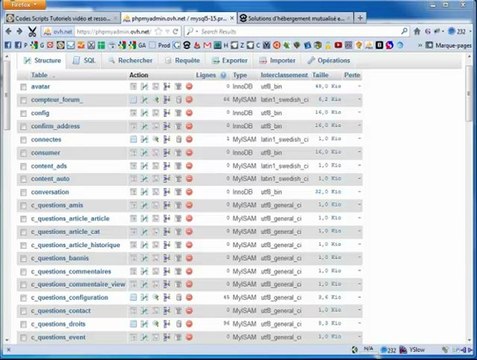Open the c_questions_article_historique table link
Viewport: 477px width, 360px height.
click(x=75, y=245)
